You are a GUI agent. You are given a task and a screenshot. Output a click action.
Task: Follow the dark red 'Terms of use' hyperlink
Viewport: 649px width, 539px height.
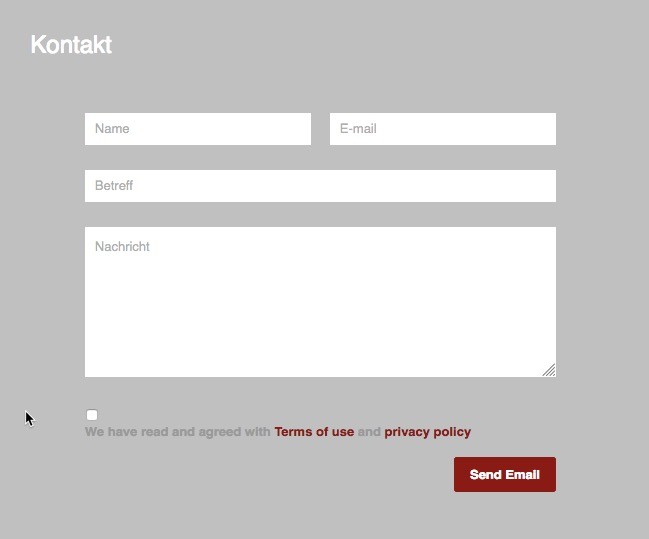click(x=314, y=432)
